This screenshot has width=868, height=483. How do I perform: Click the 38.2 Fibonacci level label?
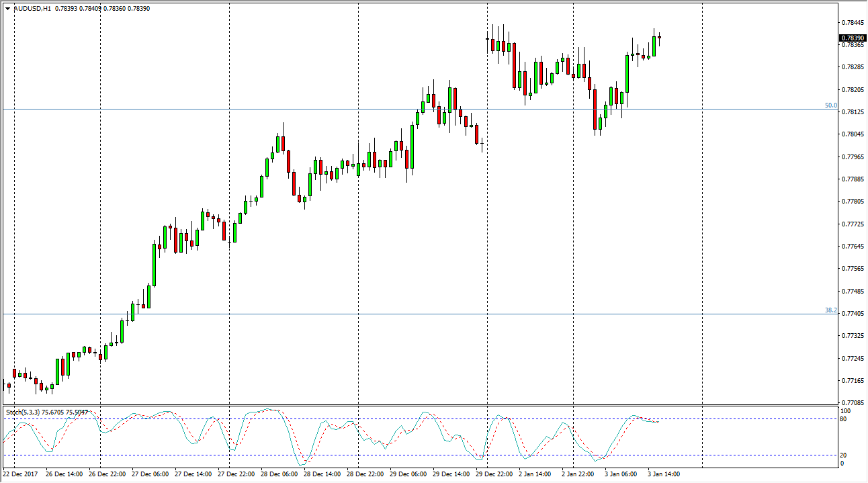coord(830,310)
